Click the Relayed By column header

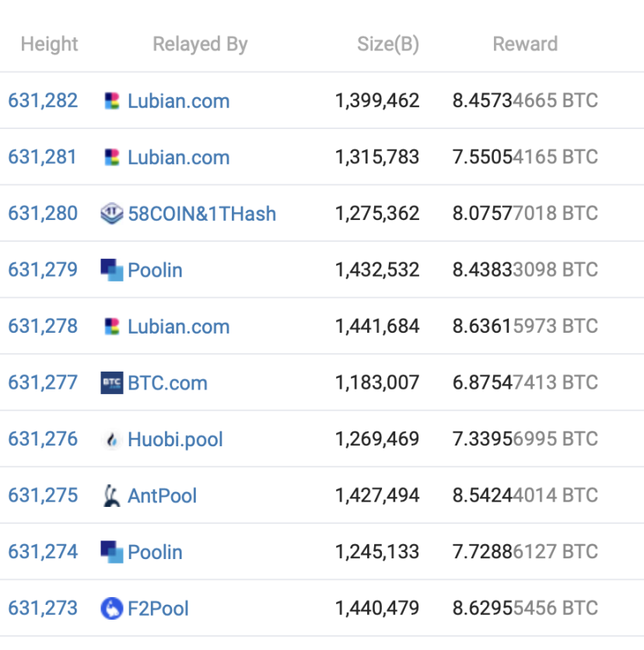[x=201, y=44]
